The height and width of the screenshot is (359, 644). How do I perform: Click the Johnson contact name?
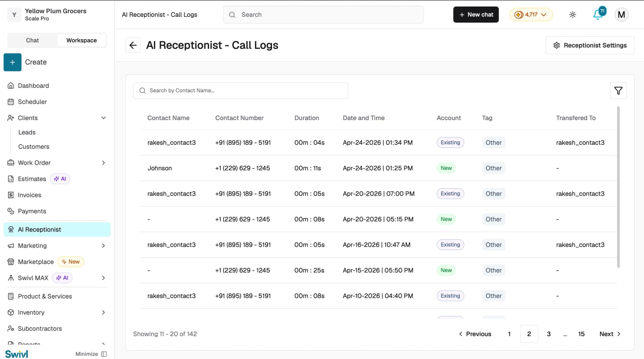tap(160, 168)
